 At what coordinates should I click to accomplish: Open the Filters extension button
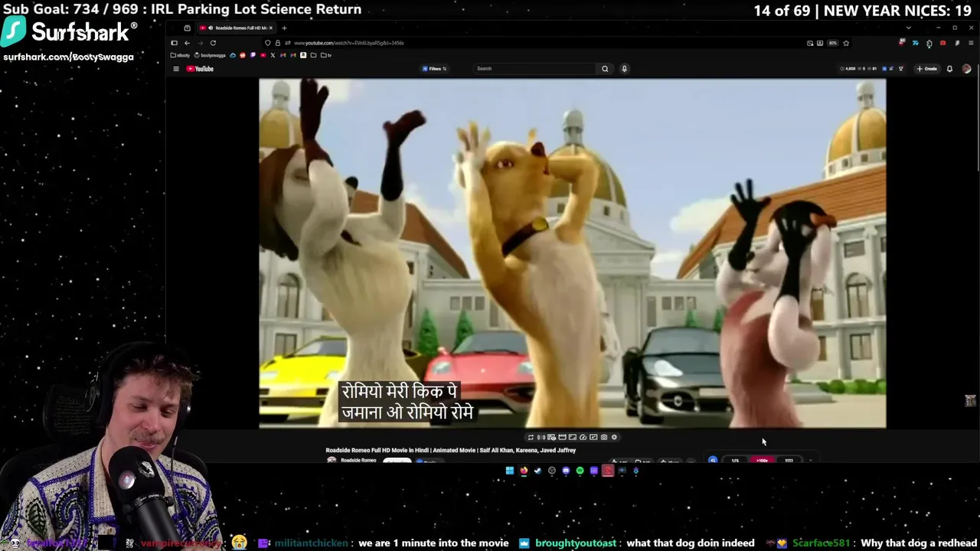coord(434,69)
